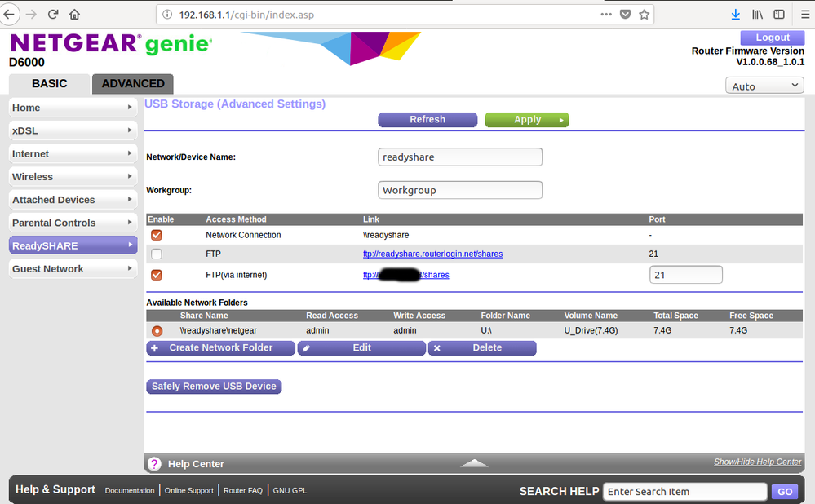Toggle the browser sidebar view
The height and width of the screenshot is (504, 815).
(778, 15)
